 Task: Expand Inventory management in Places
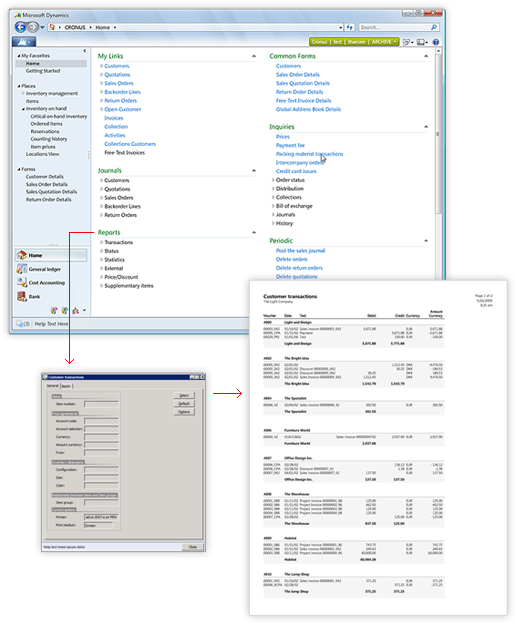[23, 93]
